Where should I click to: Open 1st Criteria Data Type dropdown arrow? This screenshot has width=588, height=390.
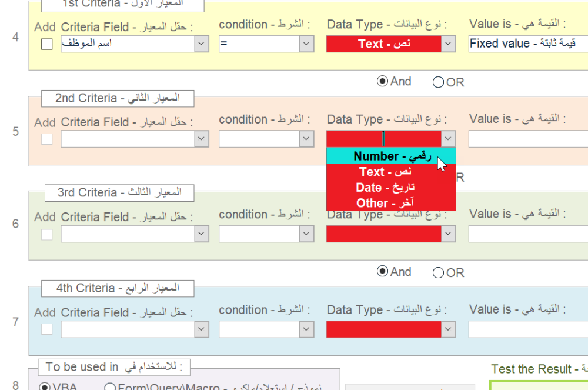(x=448, y=44)
